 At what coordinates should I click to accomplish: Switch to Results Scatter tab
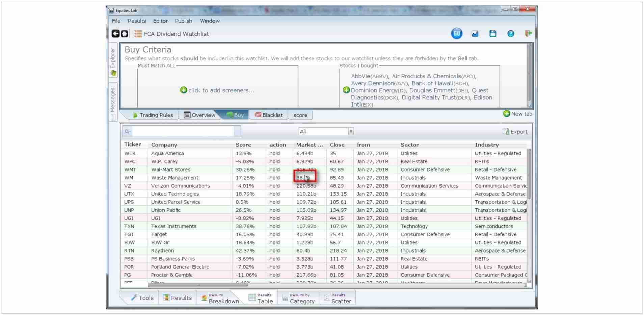(x=338, y=298)
